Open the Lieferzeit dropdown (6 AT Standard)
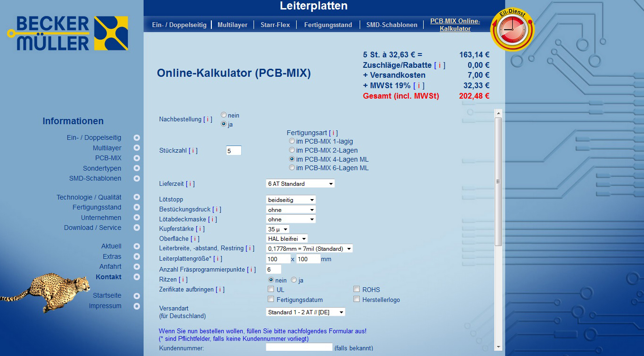 pyautogui.click(x=300, y=183)
